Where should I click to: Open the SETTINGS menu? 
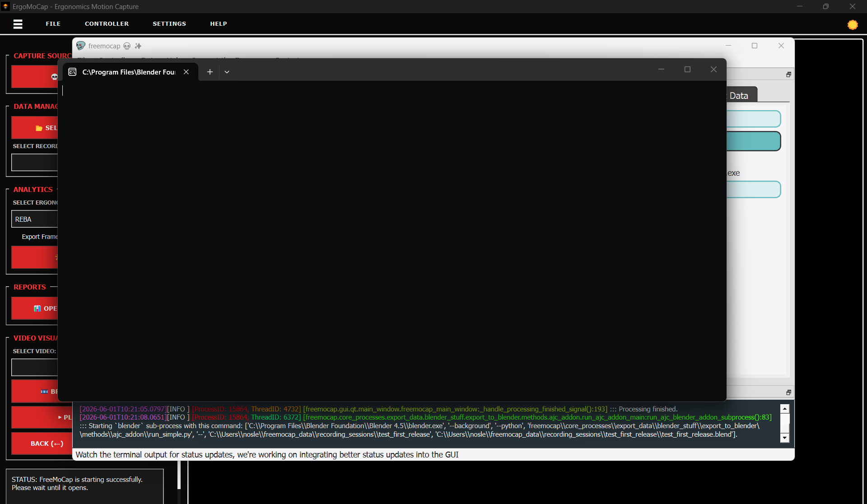(x=169, y=24)
